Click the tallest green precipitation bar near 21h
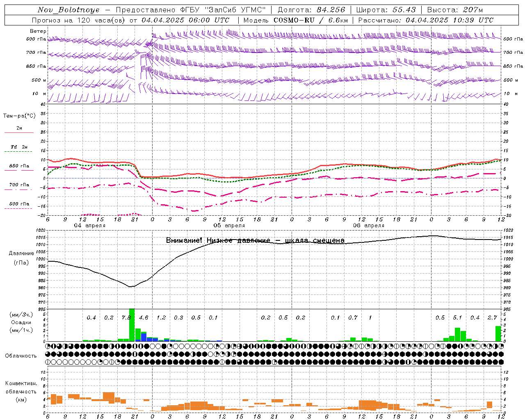Viewport: 525px width, 420px height. 132,325
